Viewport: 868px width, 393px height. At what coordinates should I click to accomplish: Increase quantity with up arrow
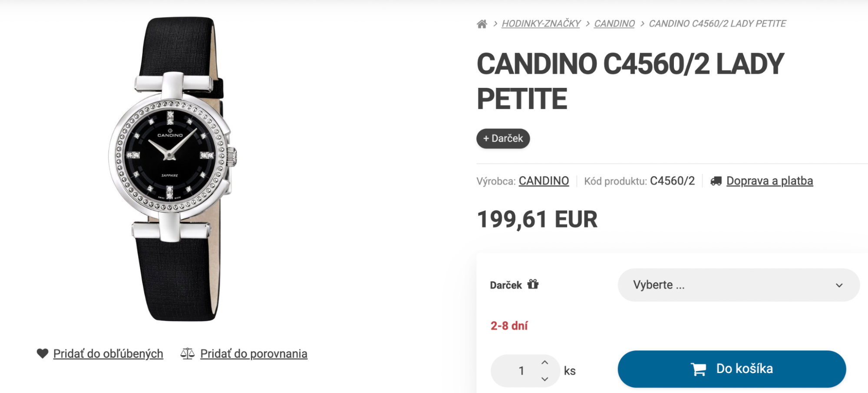click(x=545, y=362)
